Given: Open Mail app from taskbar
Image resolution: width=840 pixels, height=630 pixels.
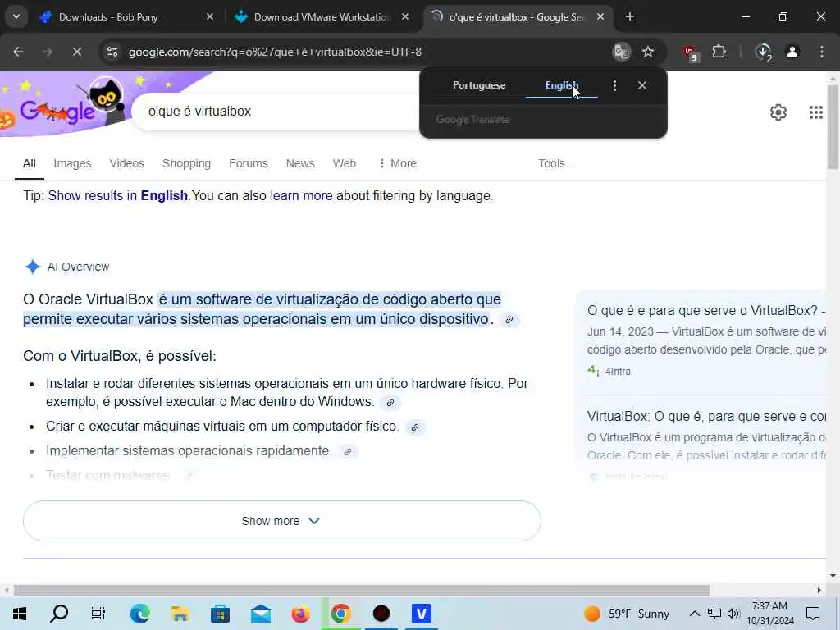Looking at the screenshot, I should [x=260, y=614].
